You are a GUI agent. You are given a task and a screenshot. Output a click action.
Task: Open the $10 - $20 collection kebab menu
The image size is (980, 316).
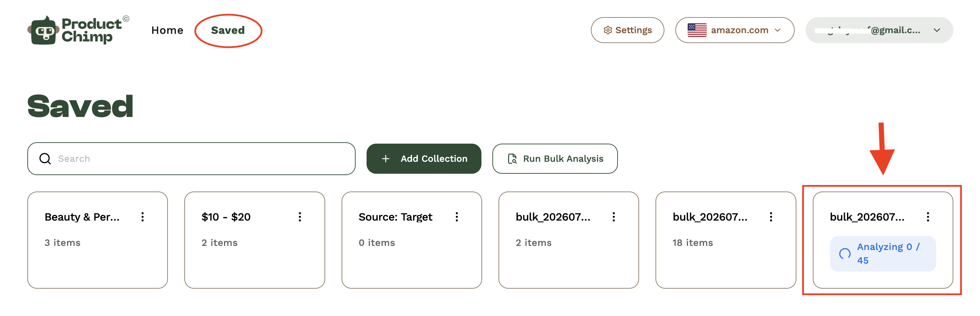[300, 217]
